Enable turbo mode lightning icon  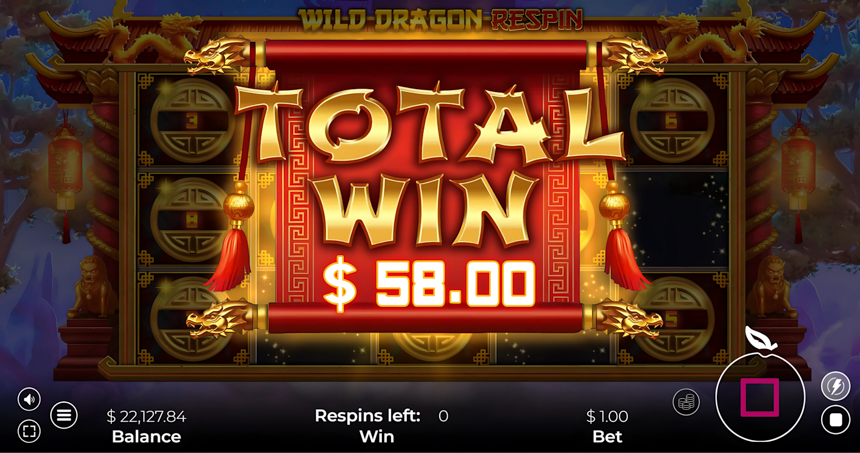(x=835, y=386)
